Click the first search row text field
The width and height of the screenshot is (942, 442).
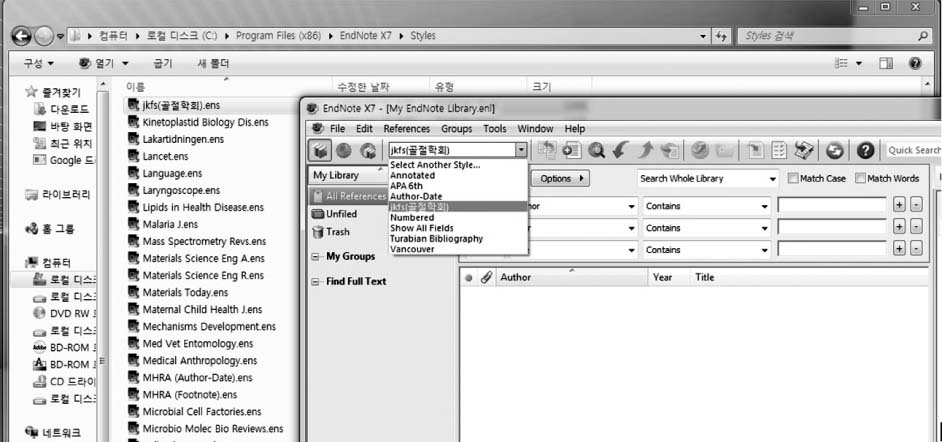click(832, 206)
